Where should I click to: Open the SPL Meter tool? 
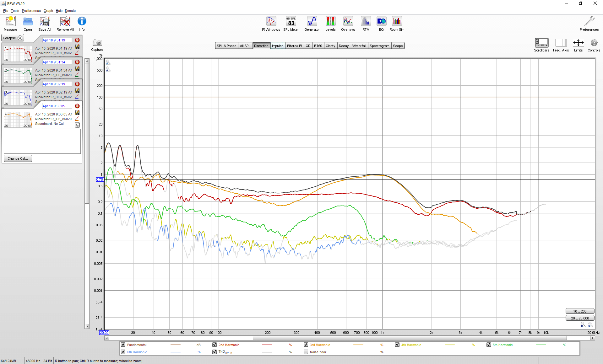click(291, 24)
